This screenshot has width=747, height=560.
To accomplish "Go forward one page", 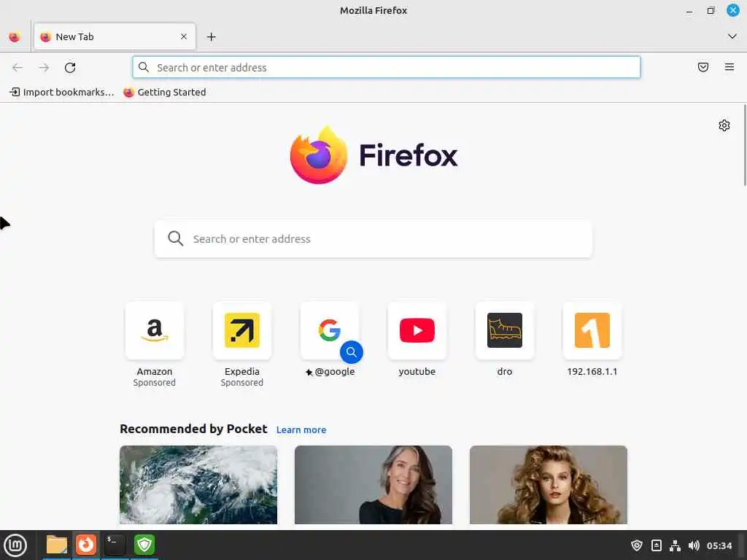I will point(44,68).
